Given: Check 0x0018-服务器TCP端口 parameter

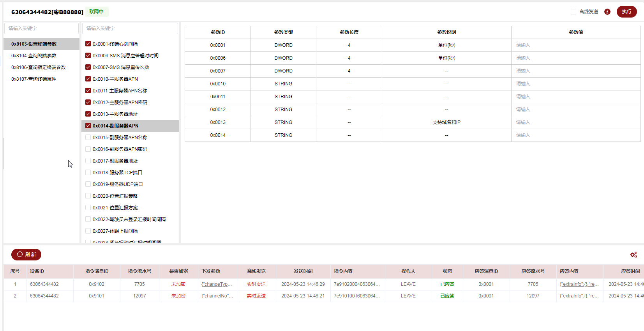Looking at the screenshot, I should pos(88,173).
